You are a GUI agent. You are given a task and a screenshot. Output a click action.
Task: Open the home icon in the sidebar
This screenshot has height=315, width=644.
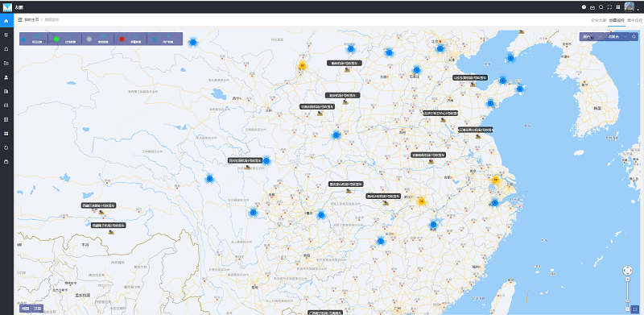(x=6, y=20)
